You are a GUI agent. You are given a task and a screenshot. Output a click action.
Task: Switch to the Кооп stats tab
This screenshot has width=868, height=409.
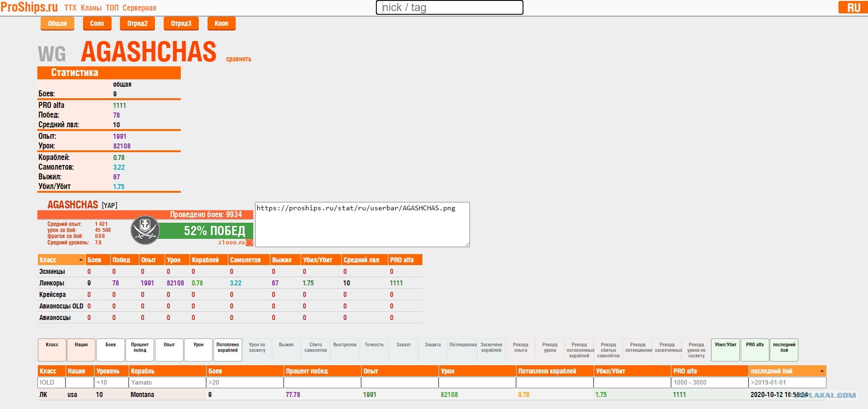click(x=221, y=24)
